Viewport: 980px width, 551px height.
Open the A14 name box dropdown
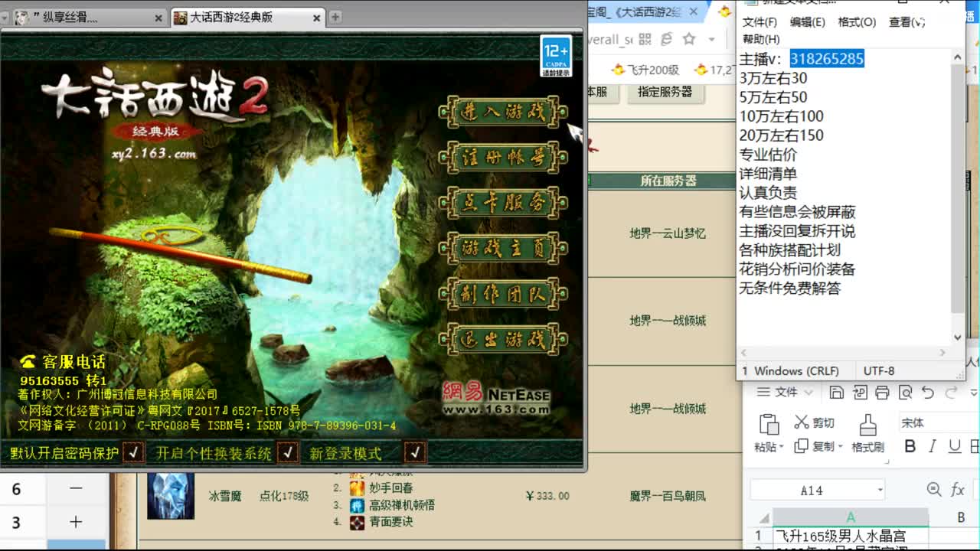coord(880,491)
